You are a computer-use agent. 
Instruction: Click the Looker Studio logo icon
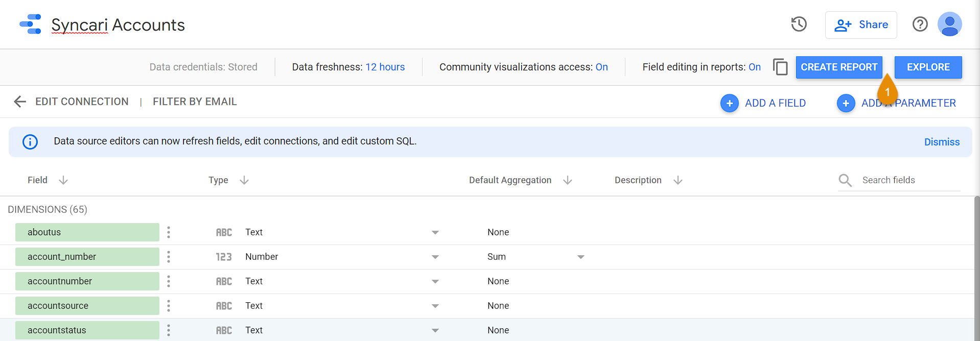pyautogui.click(x=30, y=24)
